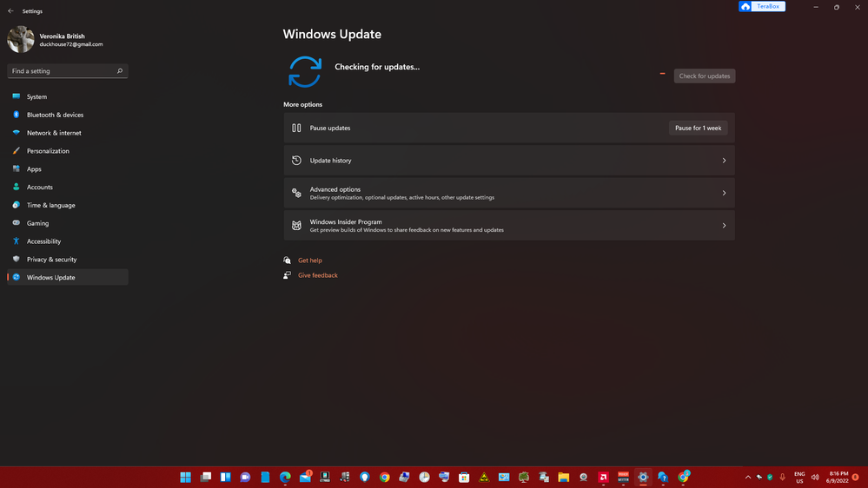Select Time & language
The image size is (868, 488).
coord(68,205)
